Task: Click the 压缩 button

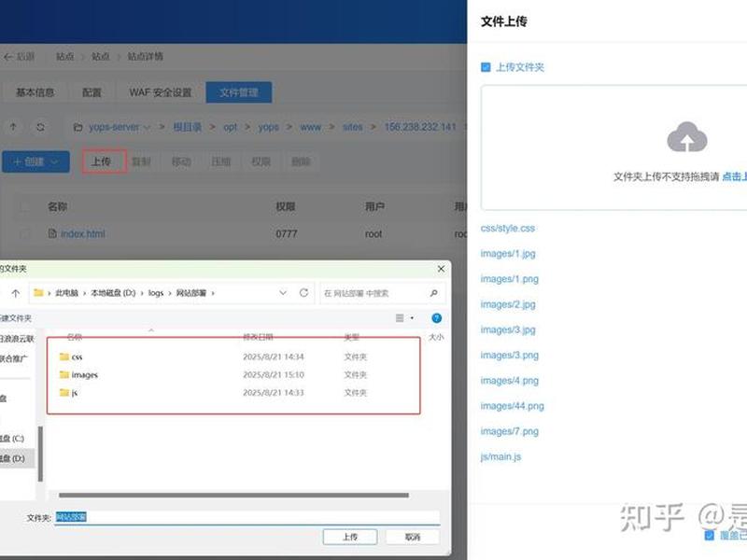Action: coord(221,161)
